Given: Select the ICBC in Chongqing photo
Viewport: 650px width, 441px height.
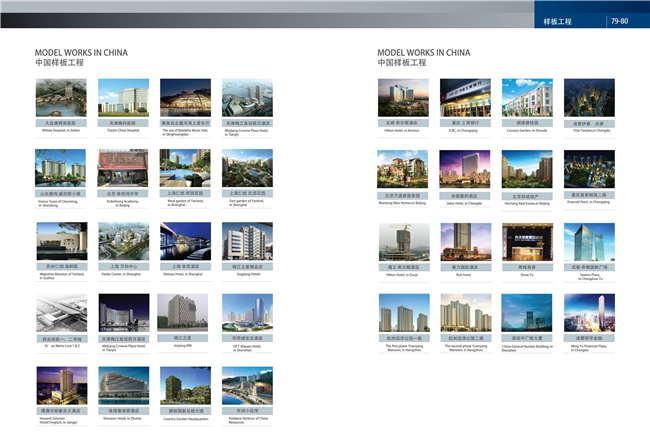Looking at the screenshot, I should pos(466,97).
